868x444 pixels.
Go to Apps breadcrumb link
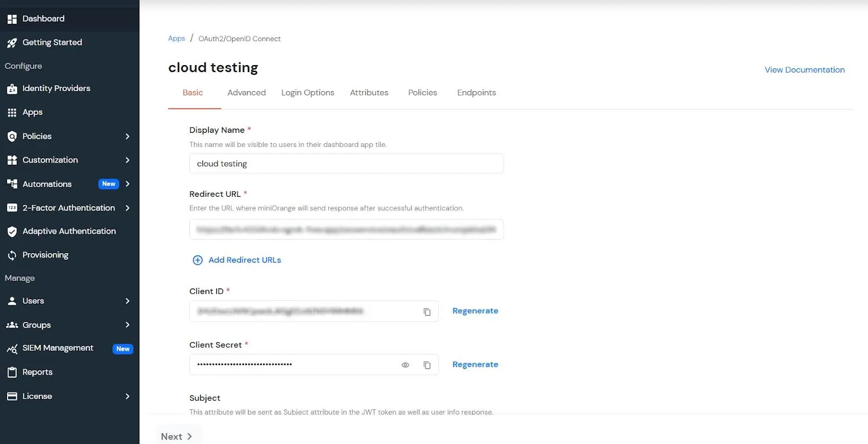[176, 38]
